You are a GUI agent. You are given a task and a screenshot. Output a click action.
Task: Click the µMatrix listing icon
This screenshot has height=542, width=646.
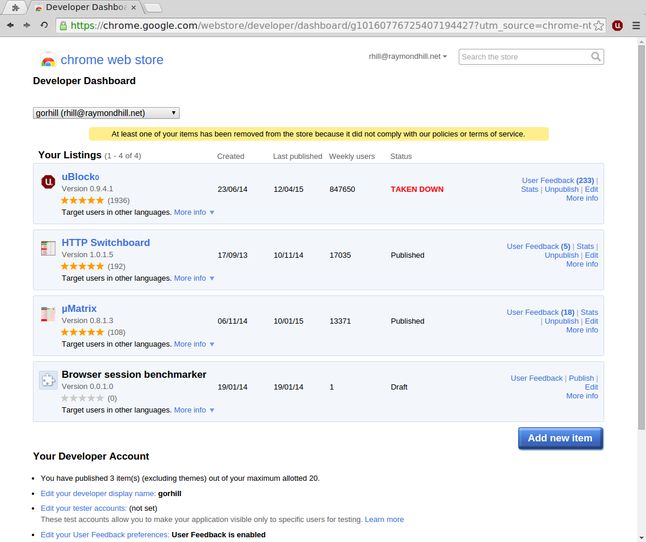pos(48,314)
